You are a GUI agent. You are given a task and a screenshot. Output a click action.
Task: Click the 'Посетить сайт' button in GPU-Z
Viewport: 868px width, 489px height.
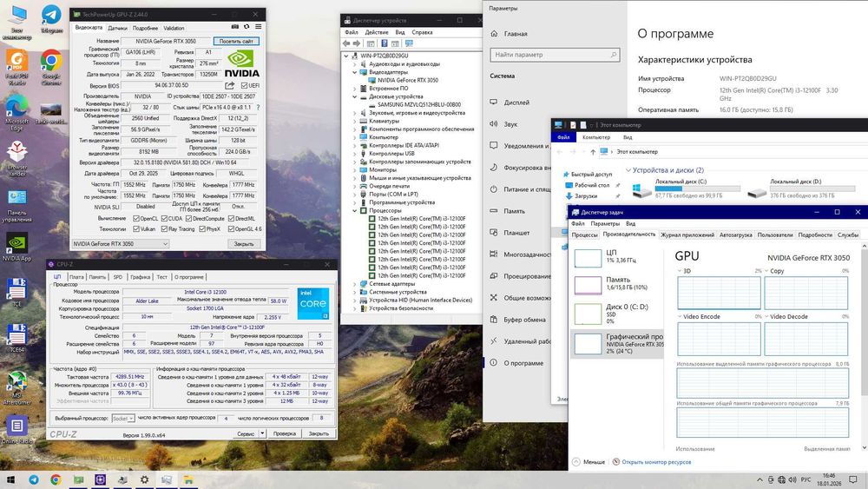[x=236, y=41]
